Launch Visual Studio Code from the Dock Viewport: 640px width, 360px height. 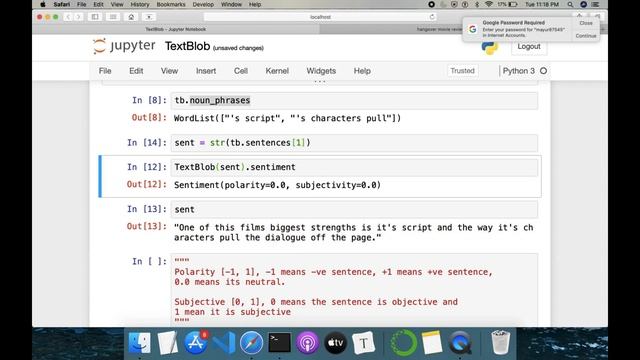223,342
